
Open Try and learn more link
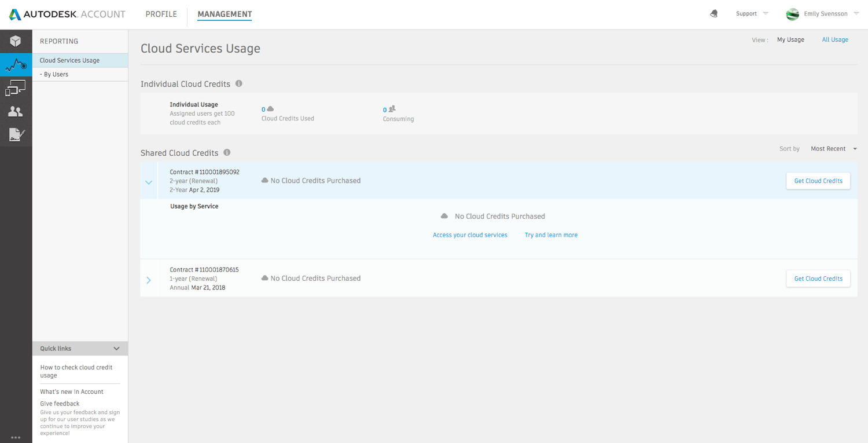(x=551, y=235)
